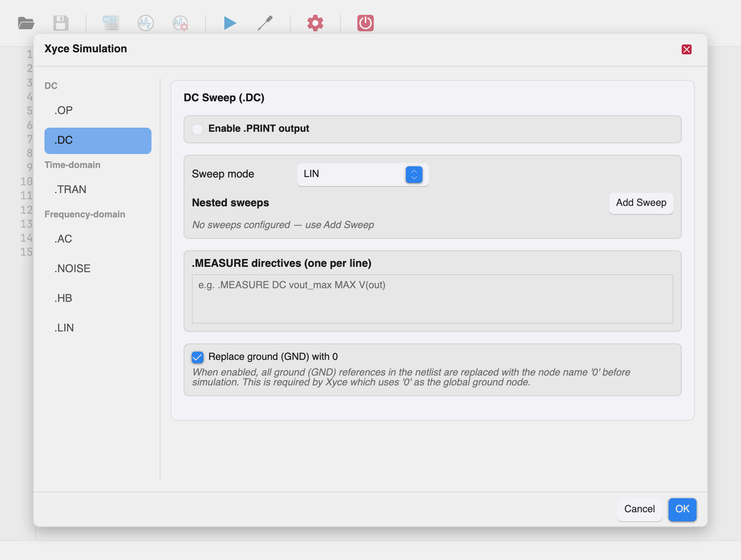
Task: Click the Frequency-domain section label
Action: point(85,215)
